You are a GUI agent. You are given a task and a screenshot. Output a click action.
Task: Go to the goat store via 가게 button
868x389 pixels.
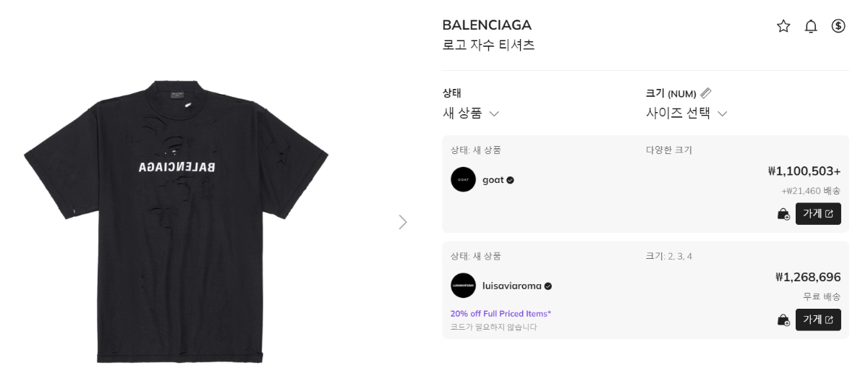[x=818, y=214]
